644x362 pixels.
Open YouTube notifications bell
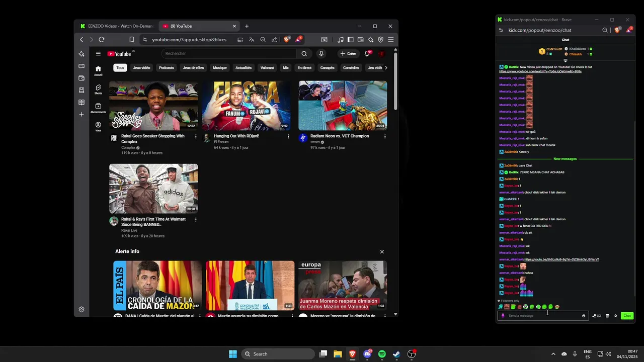click(x=367, y=54)
